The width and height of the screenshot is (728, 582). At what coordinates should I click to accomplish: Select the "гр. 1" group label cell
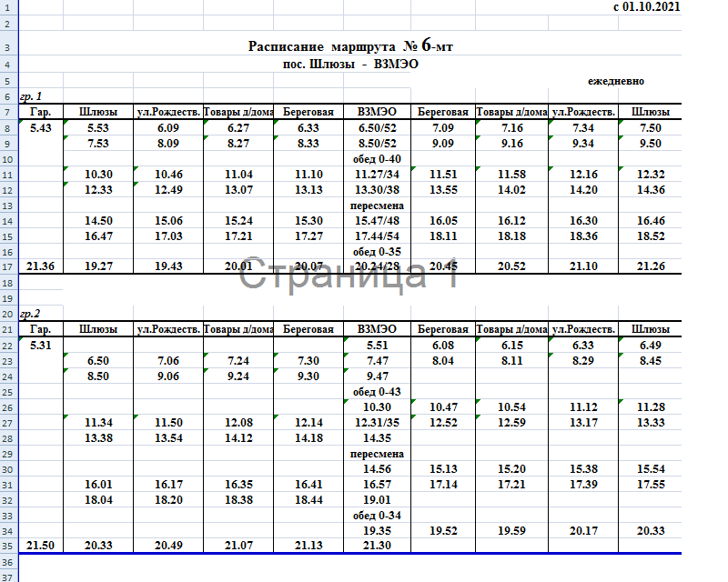(x=31, y=96)
